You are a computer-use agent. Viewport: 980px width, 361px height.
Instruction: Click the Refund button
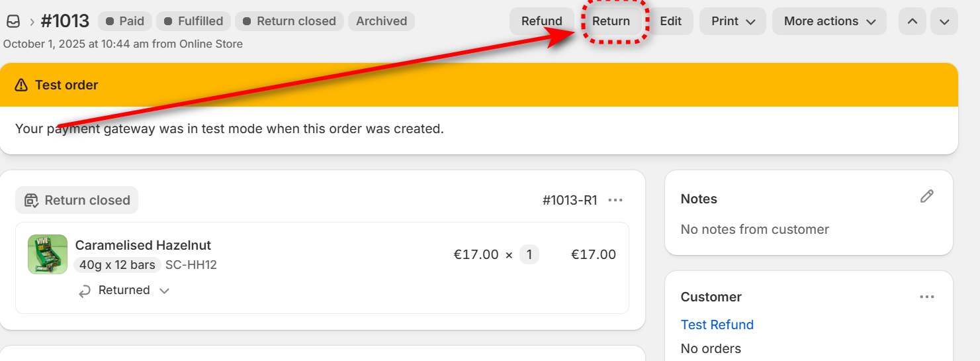(541, 21)
